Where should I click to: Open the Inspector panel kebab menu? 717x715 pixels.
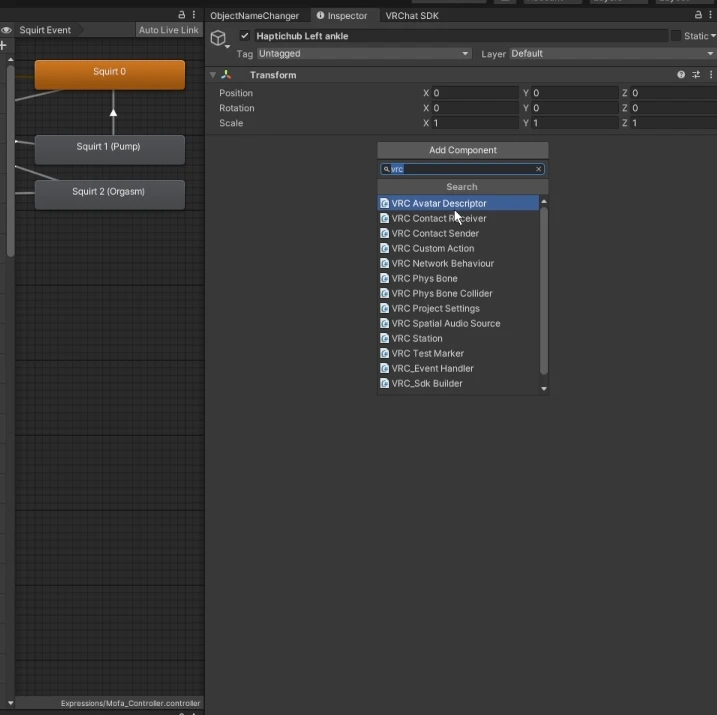click(711, 15)
